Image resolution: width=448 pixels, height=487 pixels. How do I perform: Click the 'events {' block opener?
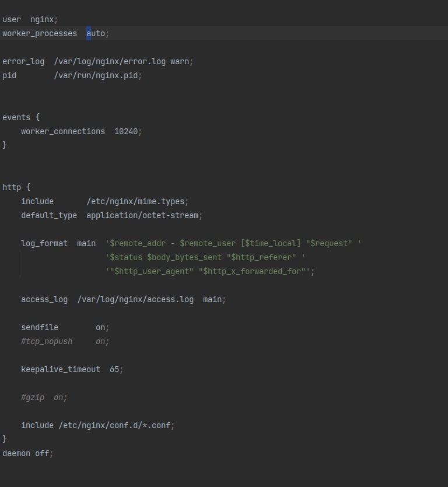[21, 117]
